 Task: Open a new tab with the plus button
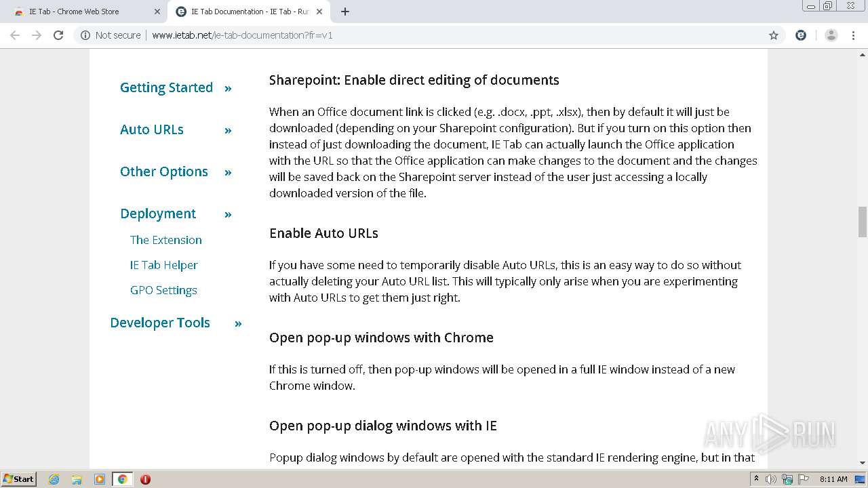click(345, 12)
